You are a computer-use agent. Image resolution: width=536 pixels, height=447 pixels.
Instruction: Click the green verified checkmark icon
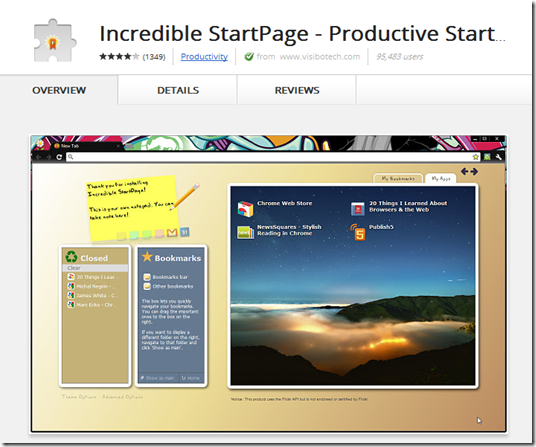point(249,56)
